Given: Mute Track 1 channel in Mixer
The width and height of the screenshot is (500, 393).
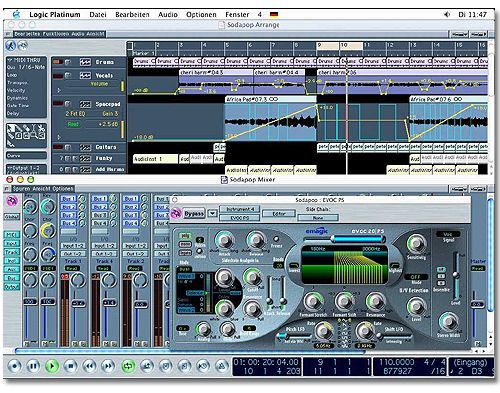Looking at the screenshot, I should (x=74, y=343).
